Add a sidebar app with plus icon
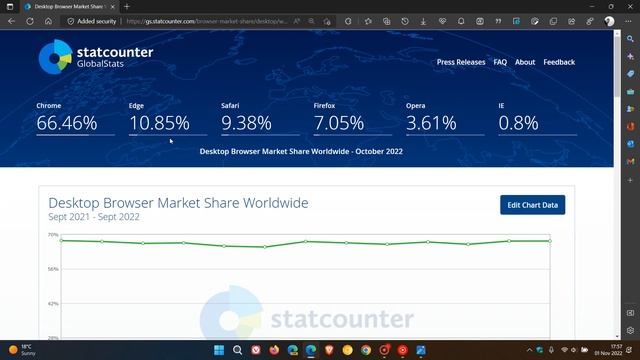Image resolution: width=640 pixels, height=360 pixels. (x=631, y=180)
